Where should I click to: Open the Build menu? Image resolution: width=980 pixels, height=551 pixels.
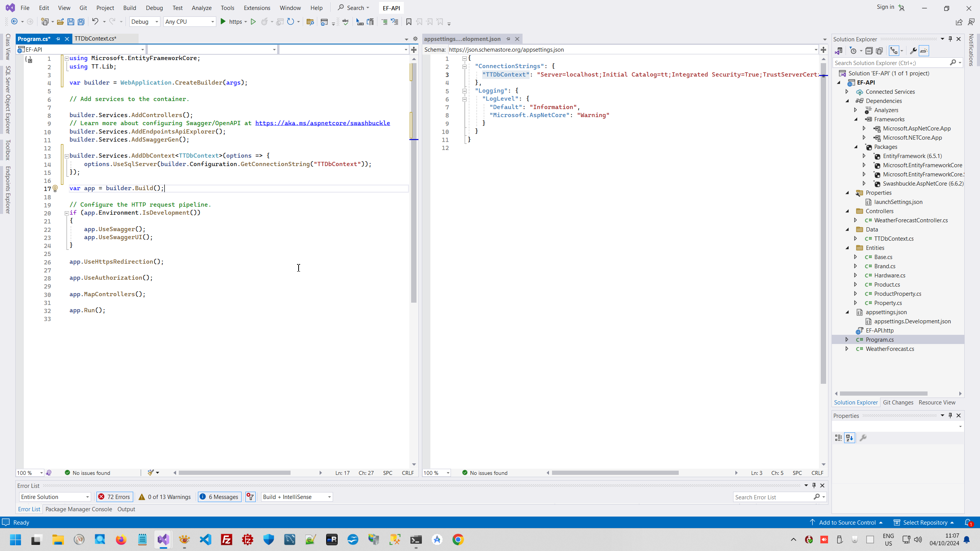pyautogui.click(x=129, y=8)
